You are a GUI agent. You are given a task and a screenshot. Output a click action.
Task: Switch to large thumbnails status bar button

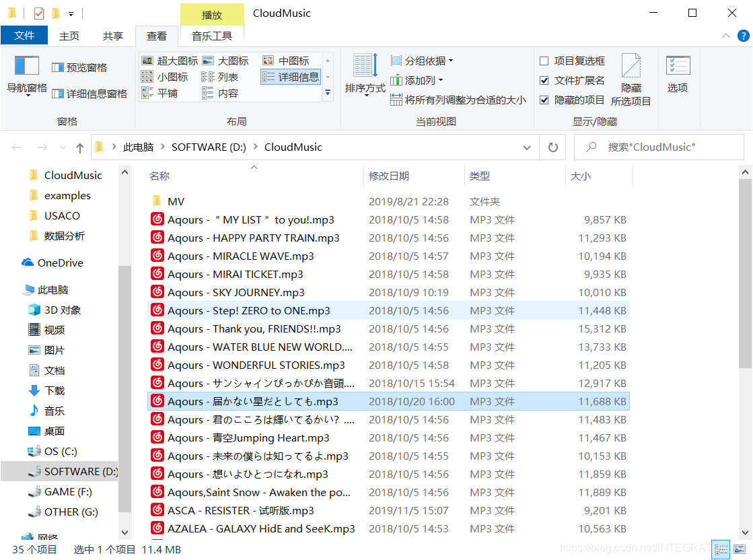[x=740, y=549]
